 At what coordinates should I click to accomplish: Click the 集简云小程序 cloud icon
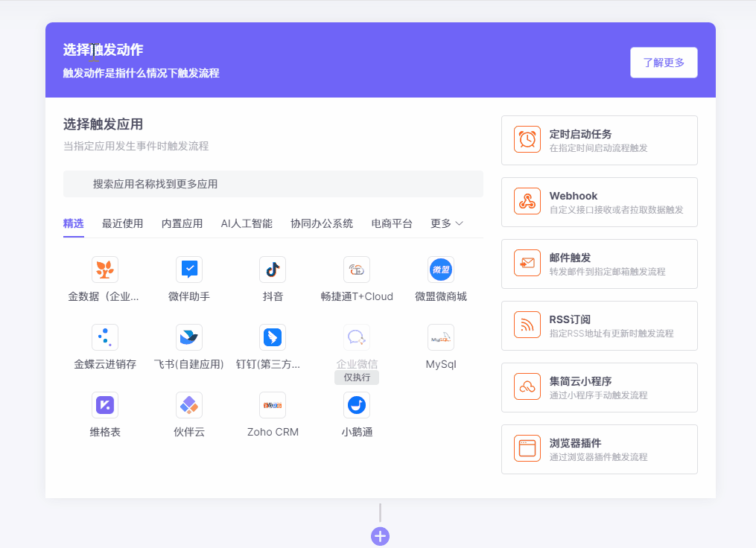pyautogui.click(x=527, y=386)
